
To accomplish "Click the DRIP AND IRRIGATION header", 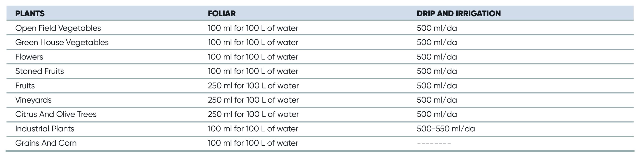I will tap(459, 14).
